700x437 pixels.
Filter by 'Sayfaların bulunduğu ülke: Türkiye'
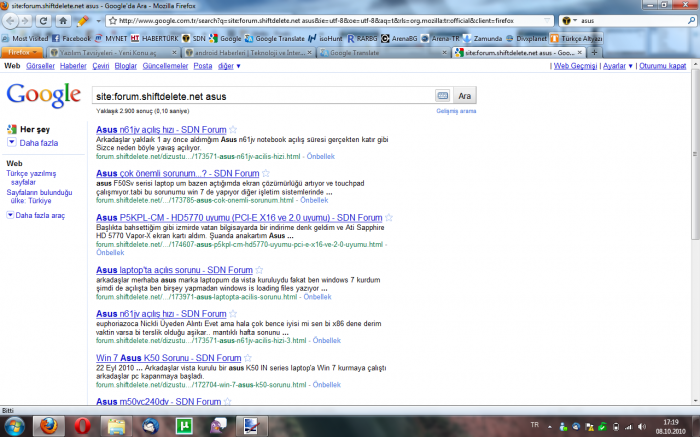tap(39, 196)
